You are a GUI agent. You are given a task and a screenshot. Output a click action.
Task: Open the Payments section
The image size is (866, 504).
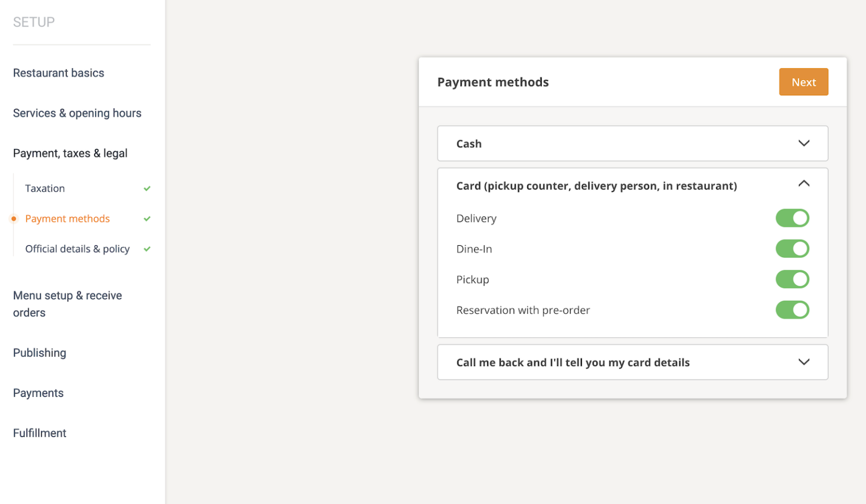click(x=38, y=393)
